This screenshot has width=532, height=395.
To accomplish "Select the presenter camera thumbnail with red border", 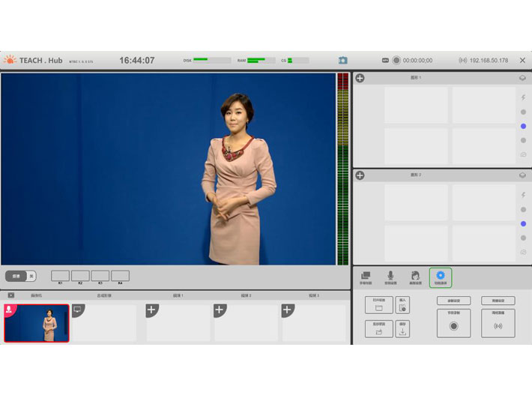I will tap(37, 323).
